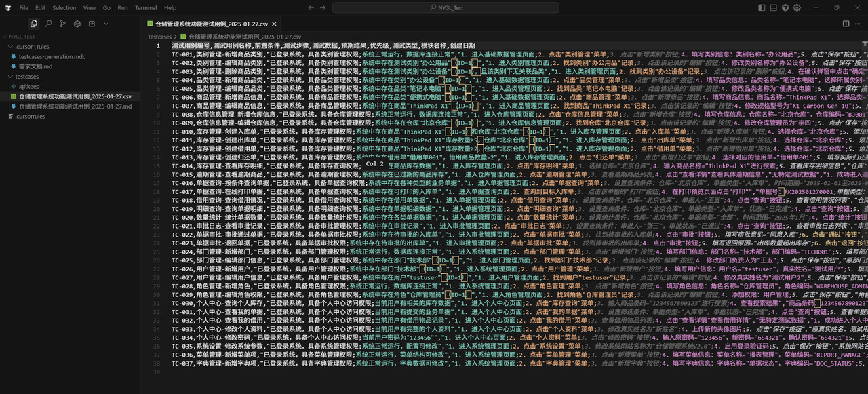Click the green csv file icon in explorer
Screen dimensions: 868x394
[x=13, y=96]
